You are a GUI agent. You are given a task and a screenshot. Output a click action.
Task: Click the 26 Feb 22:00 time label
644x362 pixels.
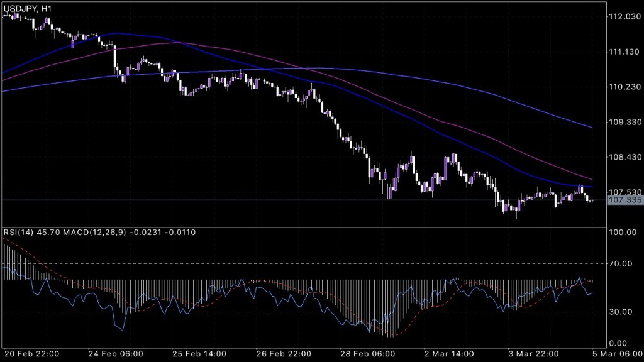pyautogui.click(x=287, y=354)
